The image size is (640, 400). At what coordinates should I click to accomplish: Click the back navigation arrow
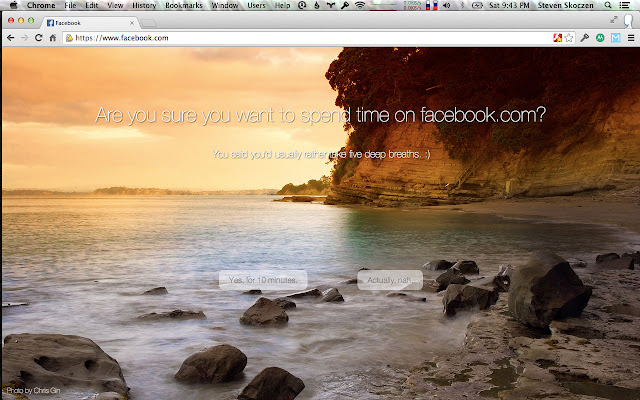tap(11, 38)
